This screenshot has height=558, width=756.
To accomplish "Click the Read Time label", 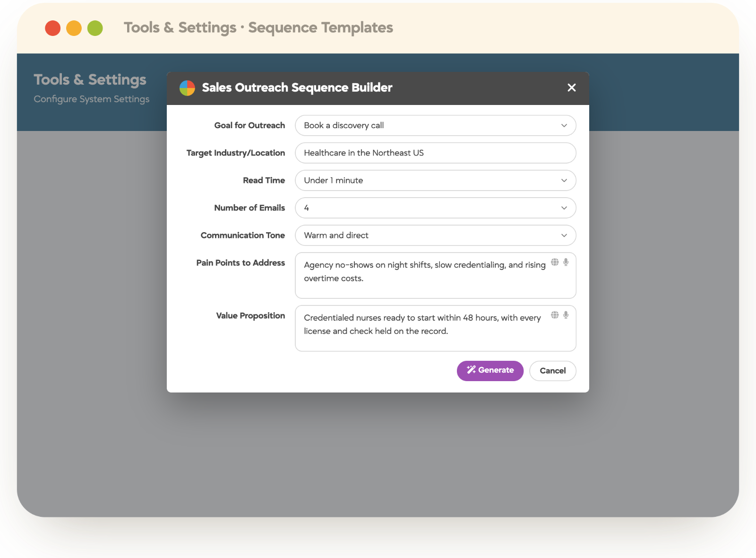I will coord(264,180).
